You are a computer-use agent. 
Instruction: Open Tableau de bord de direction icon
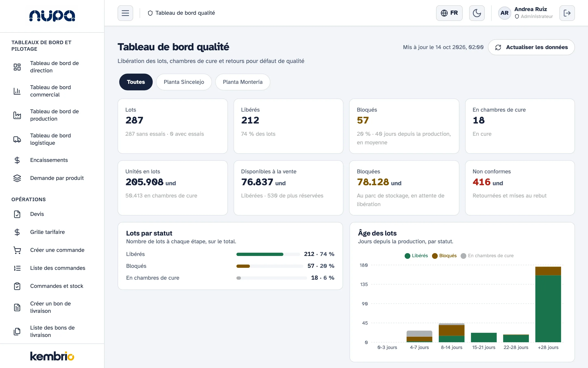(x=17, y=67)
